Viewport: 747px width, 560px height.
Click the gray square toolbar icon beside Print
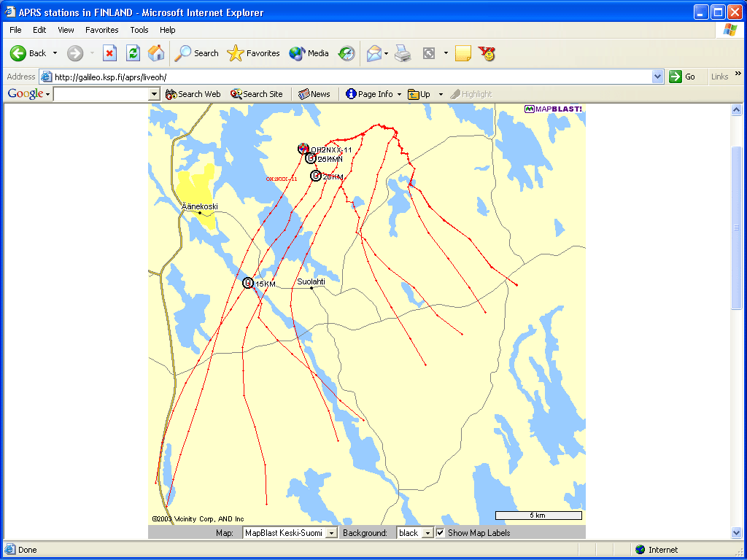429,53
